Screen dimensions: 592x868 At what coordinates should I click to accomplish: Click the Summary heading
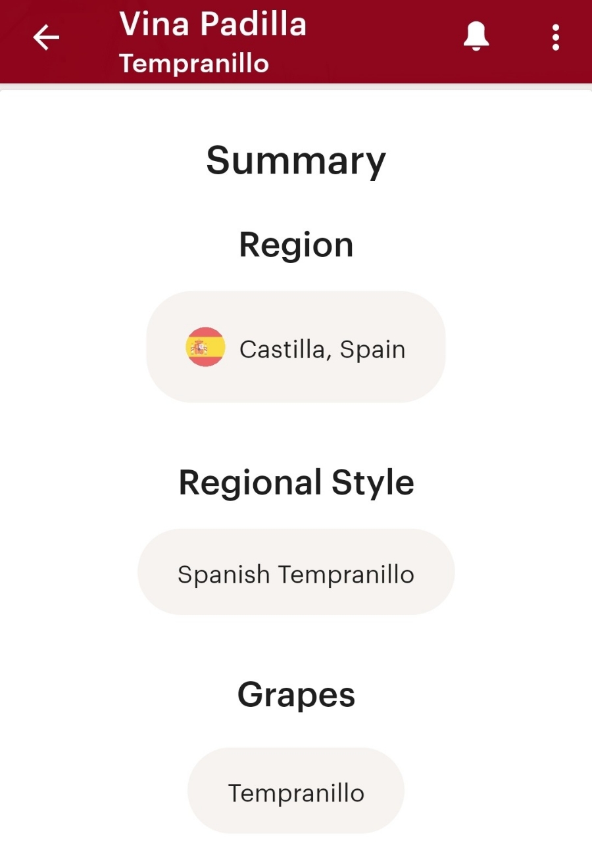point(296,160)
